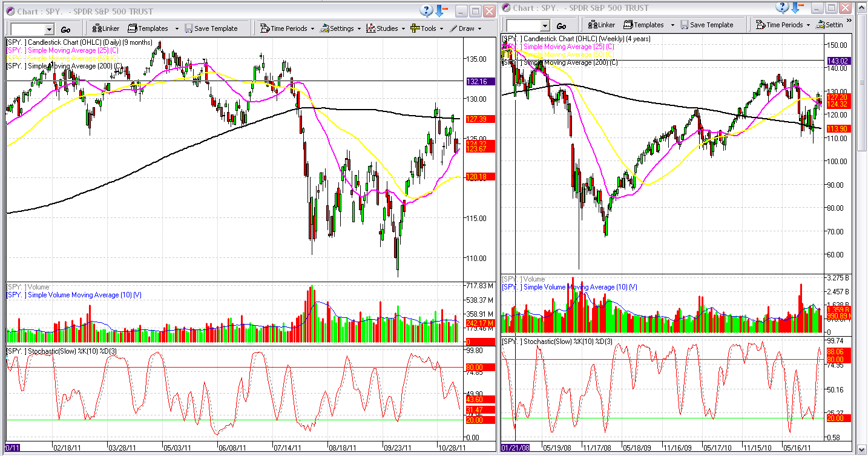The height and width of the screenshot is (456, 868).
Task: Click the Linker icon in the weekly chart
Action: (592, 25)
